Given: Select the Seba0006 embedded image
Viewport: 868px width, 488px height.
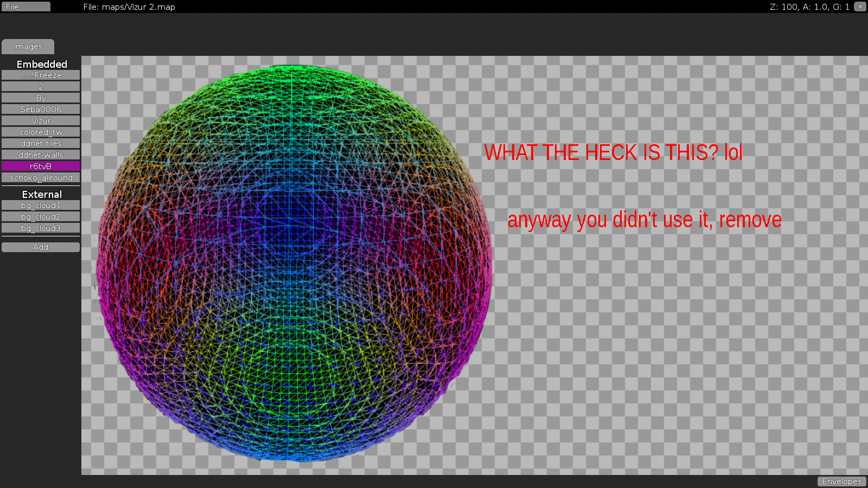Looking at the screenshot, I should (x=40, y=109).
